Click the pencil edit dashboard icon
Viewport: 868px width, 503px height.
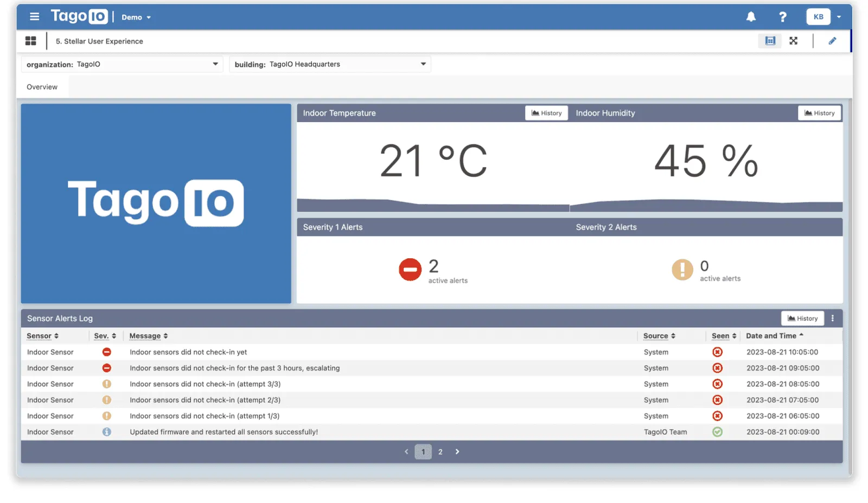[833, 41]
